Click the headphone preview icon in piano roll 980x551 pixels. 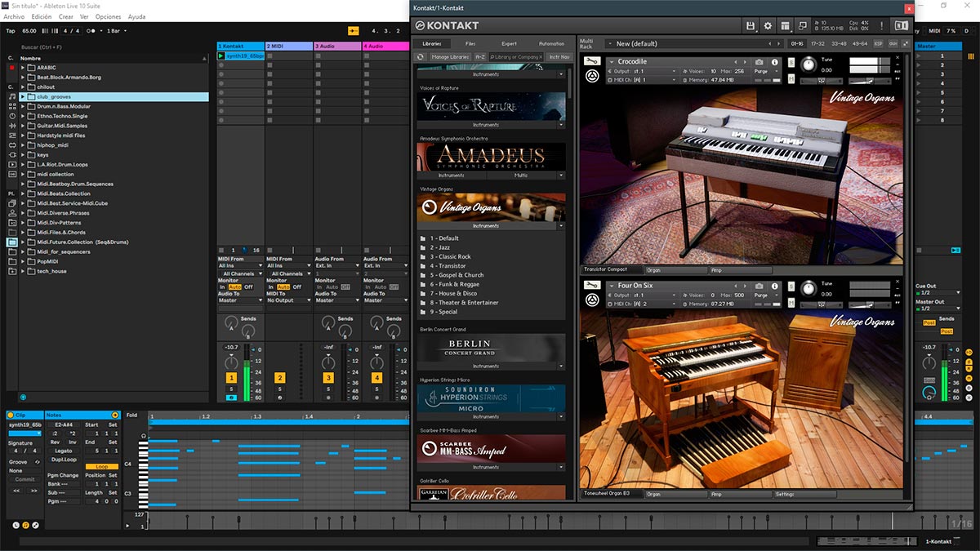pyautogui.click(x=144, y=437)
